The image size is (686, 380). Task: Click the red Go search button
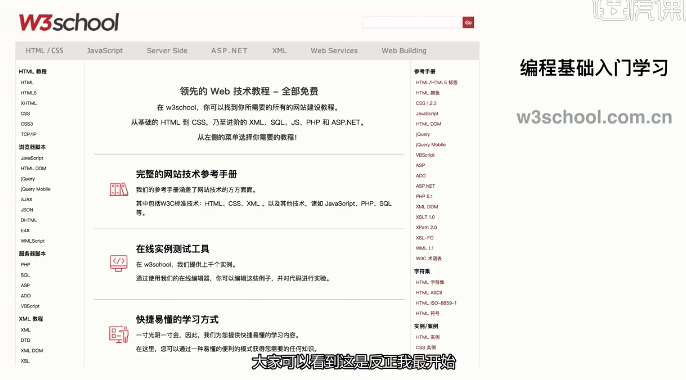[x=468, y=22]
